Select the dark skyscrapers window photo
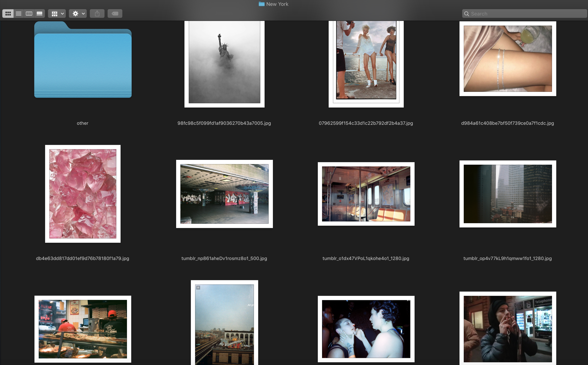Viewport: 588px width, 365px height. (x=508, y=194)
